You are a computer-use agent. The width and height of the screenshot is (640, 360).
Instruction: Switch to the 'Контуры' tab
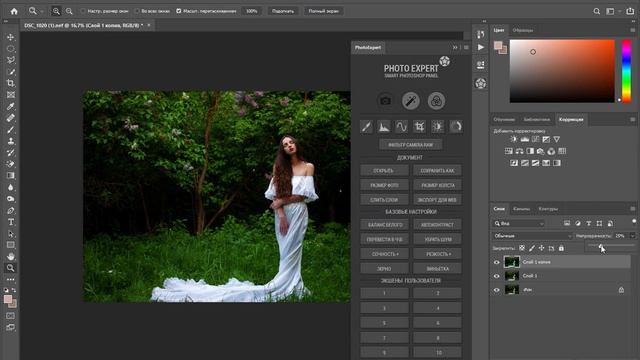548,209
